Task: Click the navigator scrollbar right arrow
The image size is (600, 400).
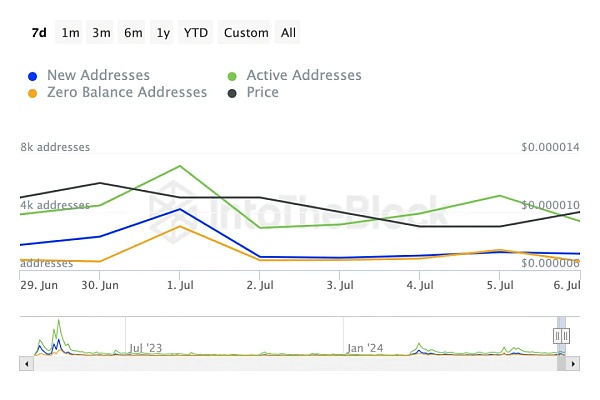Action: coord(575,363)
